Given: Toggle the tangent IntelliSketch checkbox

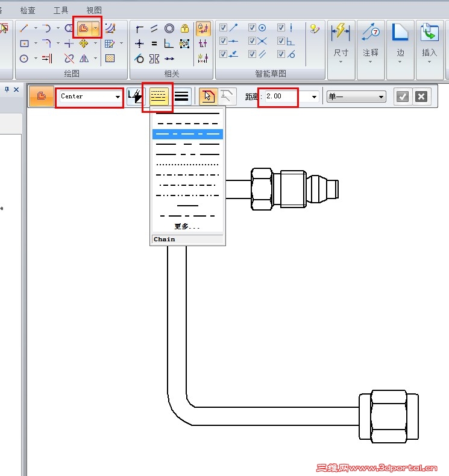Looking at the screenshot, I should click(281, 54).
